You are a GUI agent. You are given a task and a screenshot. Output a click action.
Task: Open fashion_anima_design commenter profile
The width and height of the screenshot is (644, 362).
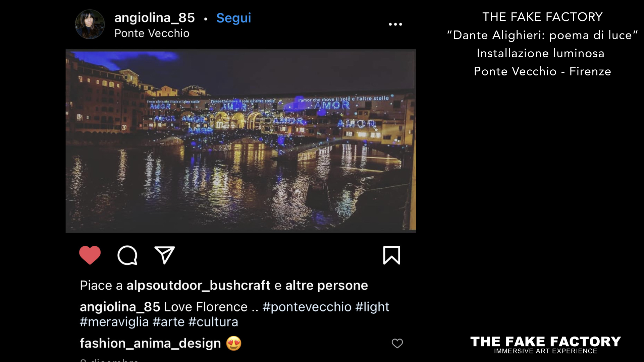(x=150, y=343)
